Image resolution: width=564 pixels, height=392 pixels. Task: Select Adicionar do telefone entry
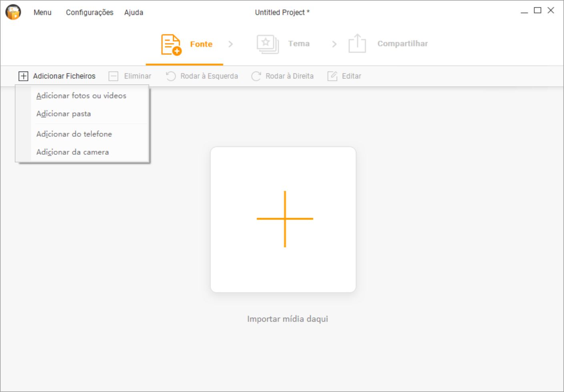[x=74, y=134]
